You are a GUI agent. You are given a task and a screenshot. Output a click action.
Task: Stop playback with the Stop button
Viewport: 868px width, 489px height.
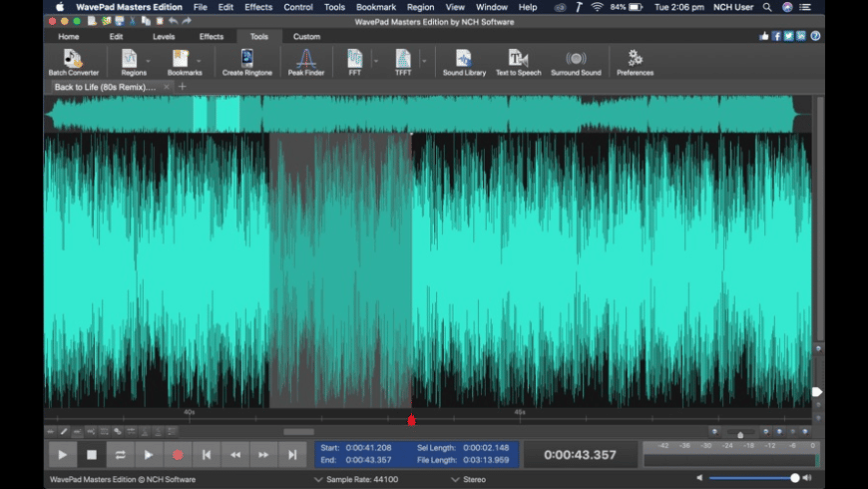pos(92,455)
